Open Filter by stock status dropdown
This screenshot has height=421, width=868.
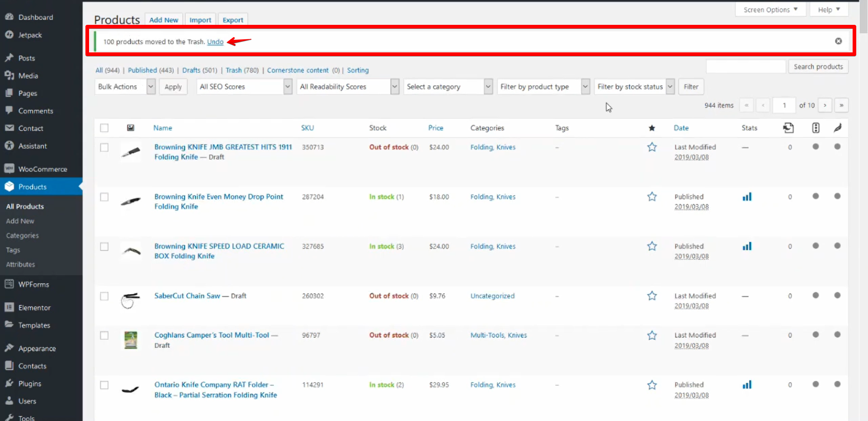634,87
